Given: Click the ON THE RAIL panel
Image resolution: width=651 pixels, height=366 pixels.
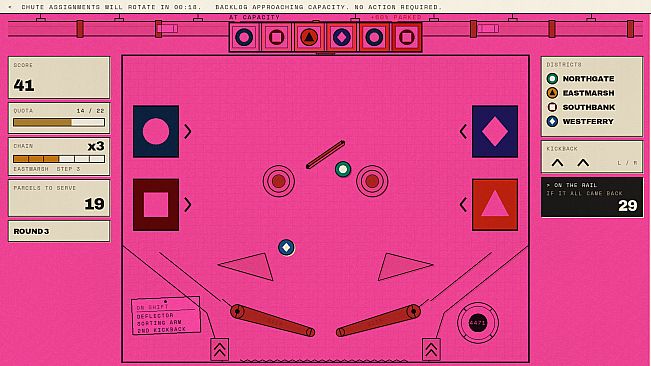Looking at the screenshot, I should (592, 198).
